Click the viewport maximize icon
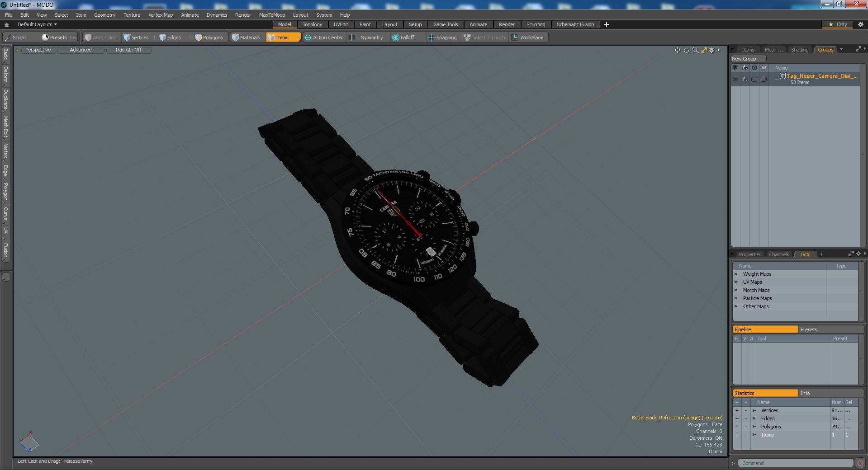Image resolution: width=868 pixels, height=470 pixels. 704,50
